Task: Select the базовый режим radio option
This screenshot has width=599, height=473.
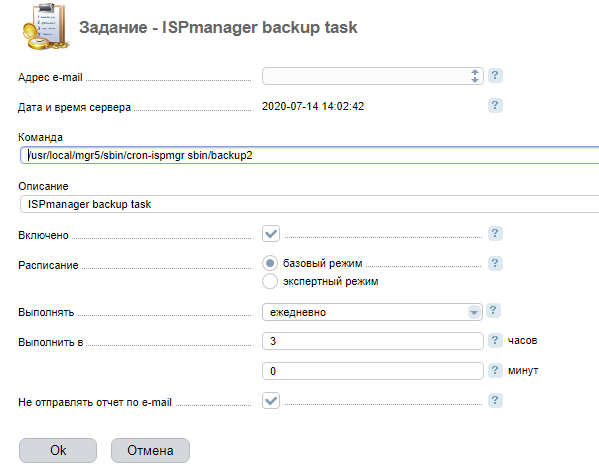Action: pyautogui.click(x=270, y=263)
